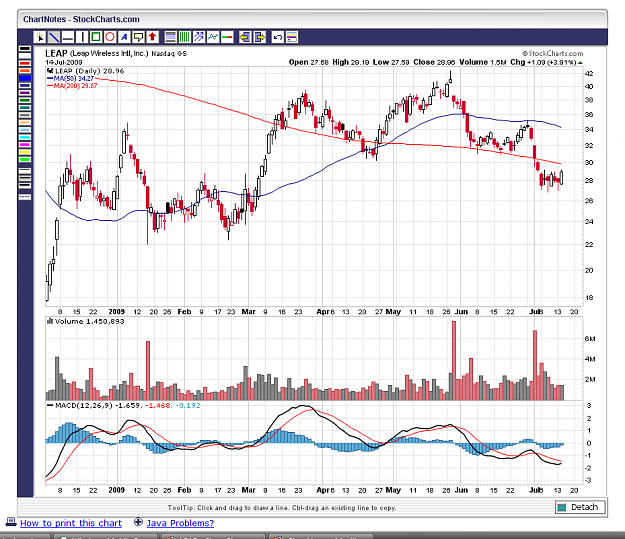Choose the yellow color swatch
The image size is (625, 539).
[x=25, y=152]
